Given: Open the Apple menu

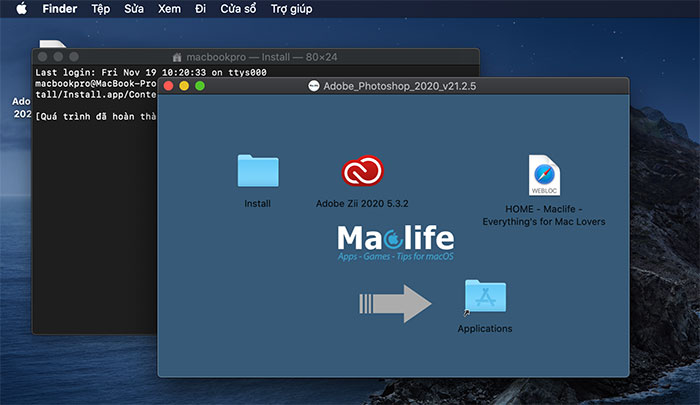Looking at the screenshot, I should 19,8.
